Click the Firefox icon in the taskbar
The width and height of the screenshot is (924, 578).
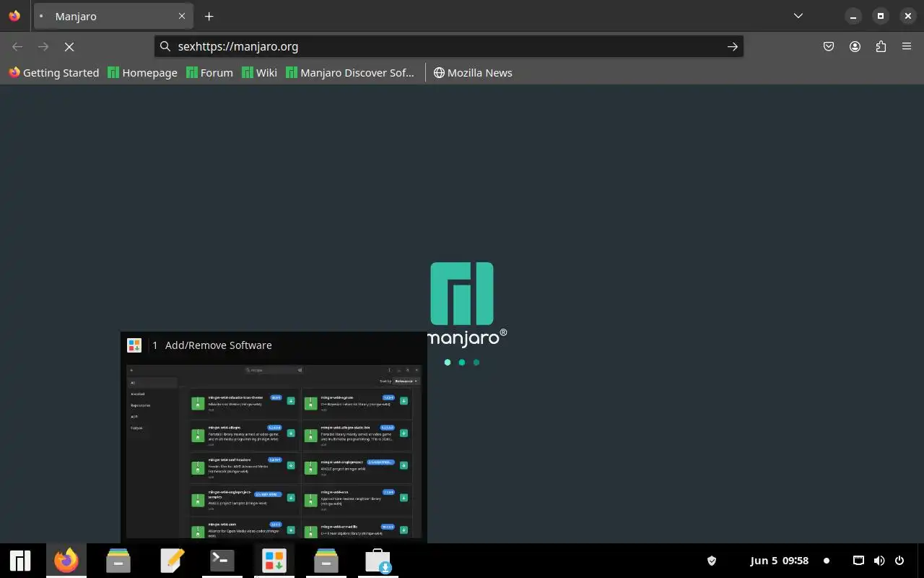tap(66, 561)
